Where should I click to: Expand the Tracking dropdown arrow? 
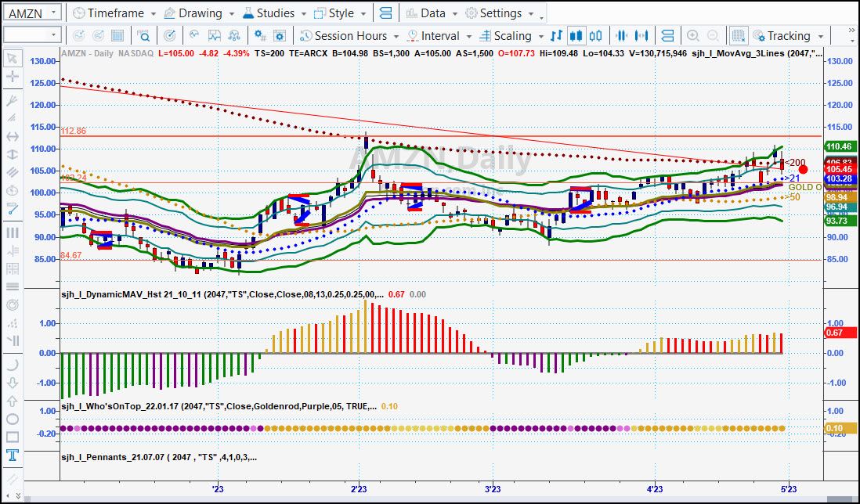[821, 37]
